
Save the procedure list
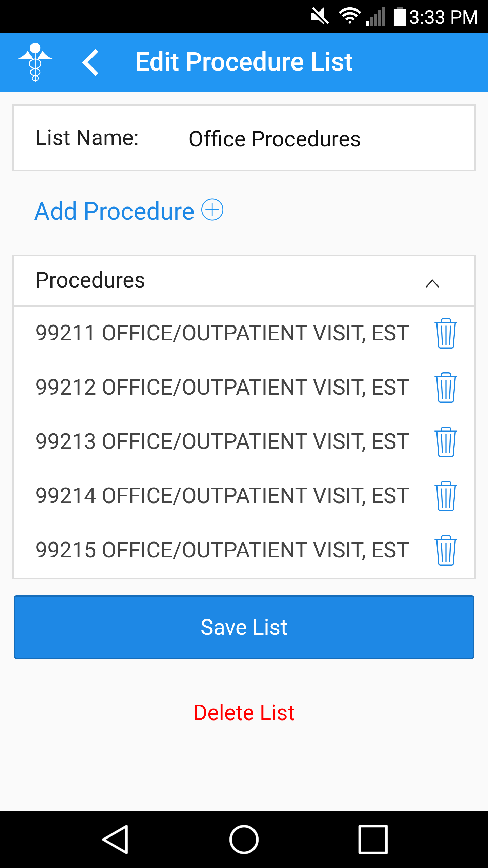point(244,627)
